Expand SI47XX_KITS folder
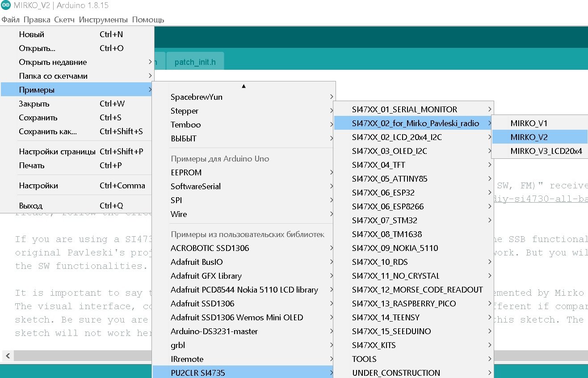Image resolution: width=588 pixels, height=378 pixels. 414,345
